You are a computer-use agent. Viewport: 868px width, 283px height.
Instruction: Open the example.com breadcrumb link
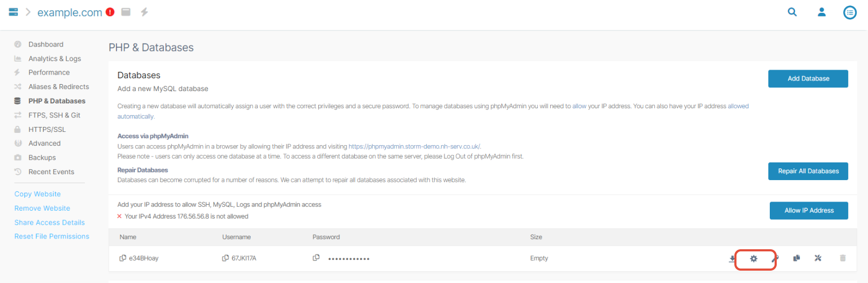[70, 12]
